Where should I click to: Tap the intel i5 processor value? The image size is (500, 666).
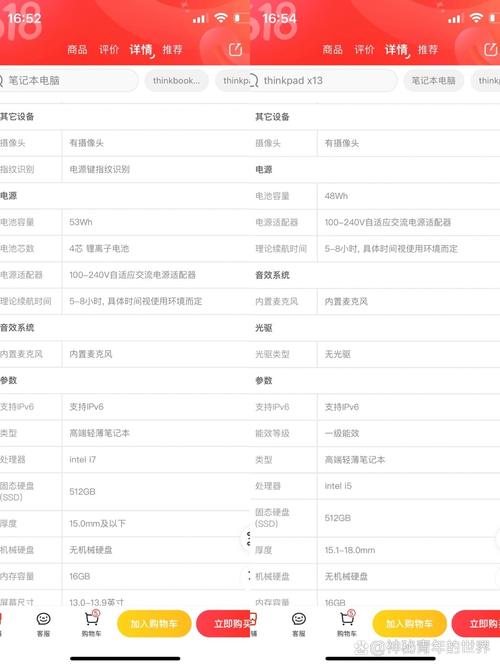pos(338,486)
